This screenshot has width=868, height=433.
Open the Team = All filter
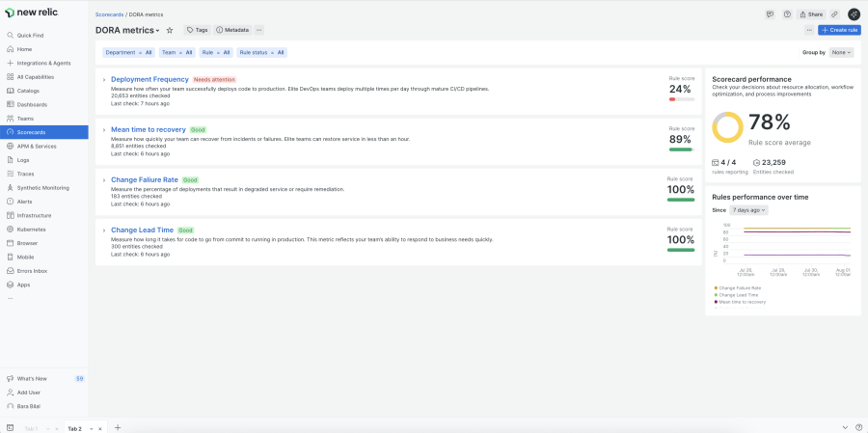pos(177,53)
